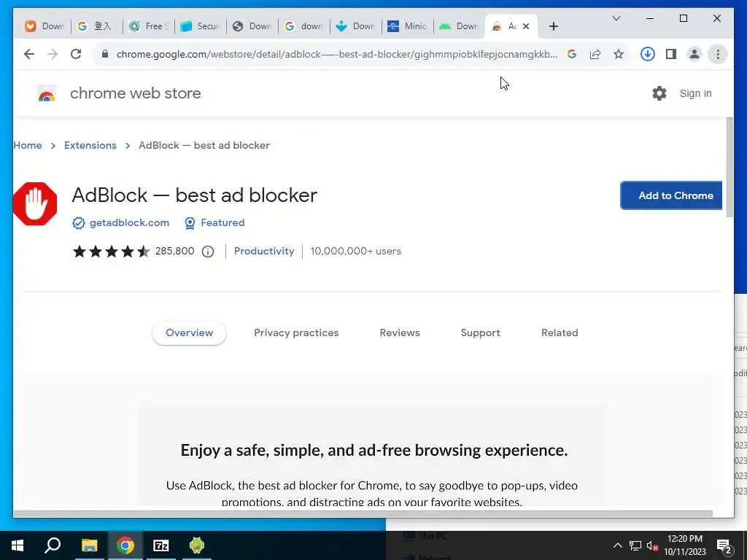Click the star rating display

coord(111,252)
